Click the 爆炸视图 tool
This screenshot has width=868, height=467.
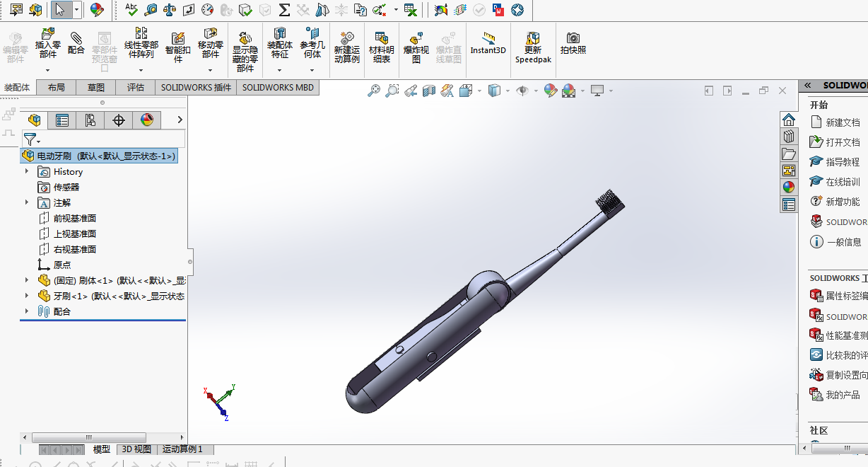point(416,46)
